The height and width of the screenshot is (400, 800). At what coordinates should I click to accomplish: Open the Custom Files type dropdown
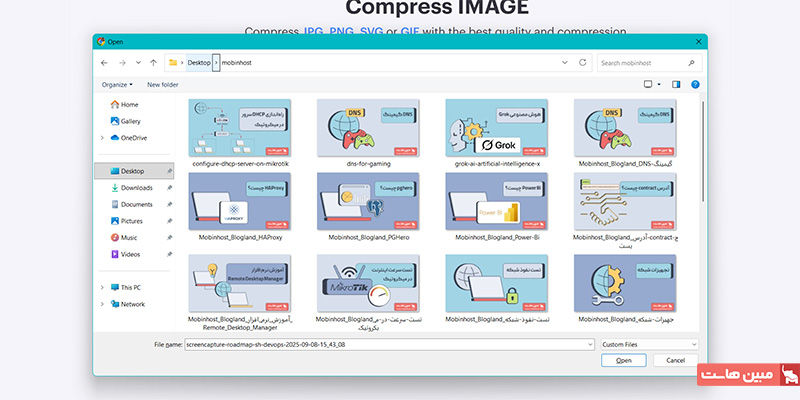tap(648, 344)
